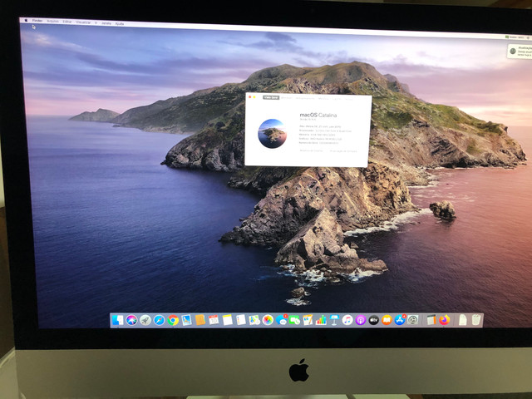Open orange Books app in Dock
Image resolution: width=532 pixels, height=399 pixels.
387,319
